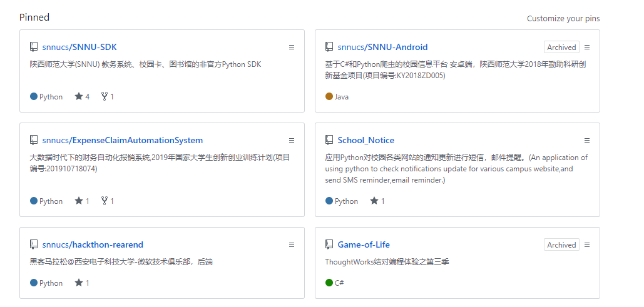Open stargazers of hackthon-rearend repository

[82, 283]
